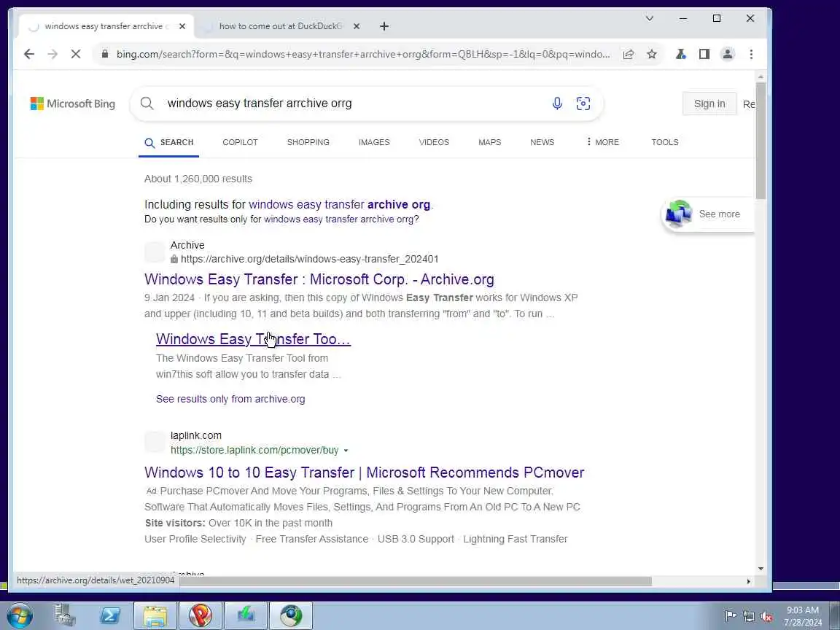Switch to the VIDEOS tab
The image size is (840, 630).
434,142
